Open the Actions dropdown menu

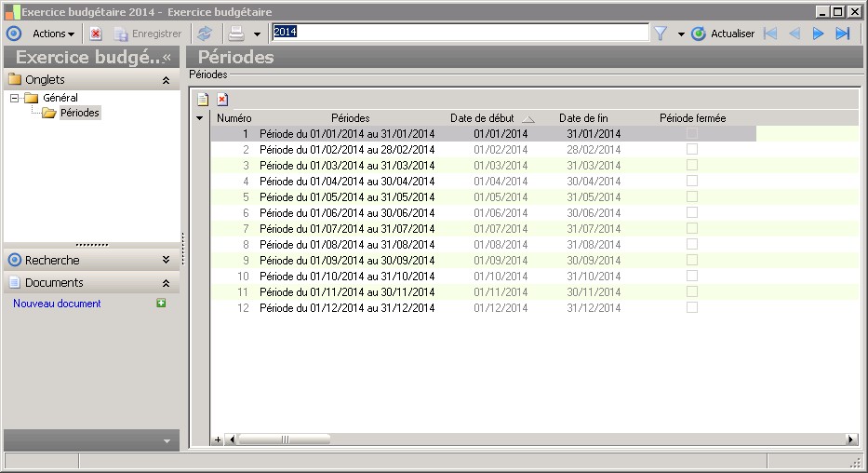pos(53,34)
